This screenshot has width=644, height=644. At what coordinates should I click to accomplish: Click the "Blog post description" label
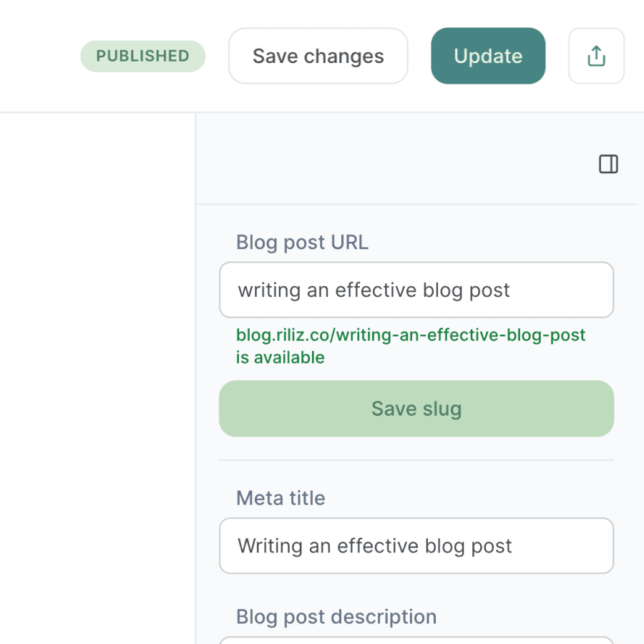click(x=336, y=617)
